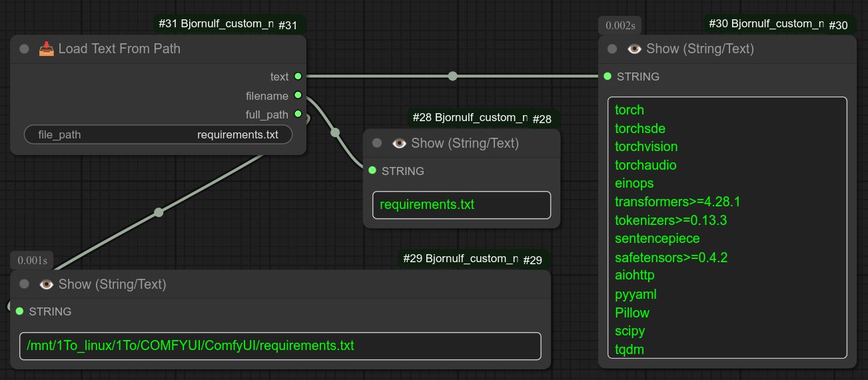The image size is (868, 380).
Task: Click the text output port
Action: (x=298, y=77)
